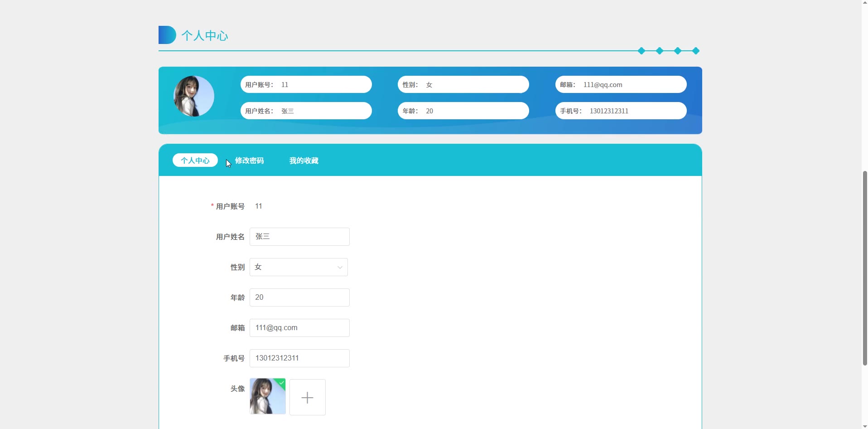Click the green checkmark on avatar thumbnail
Screen dimensions: 868x429
pos(282,382)
